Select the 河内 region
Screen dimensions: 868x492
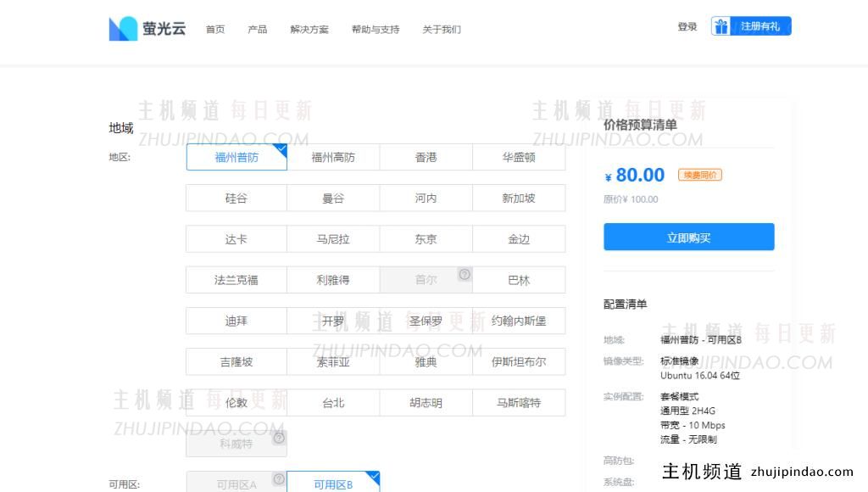coord(426,198)
